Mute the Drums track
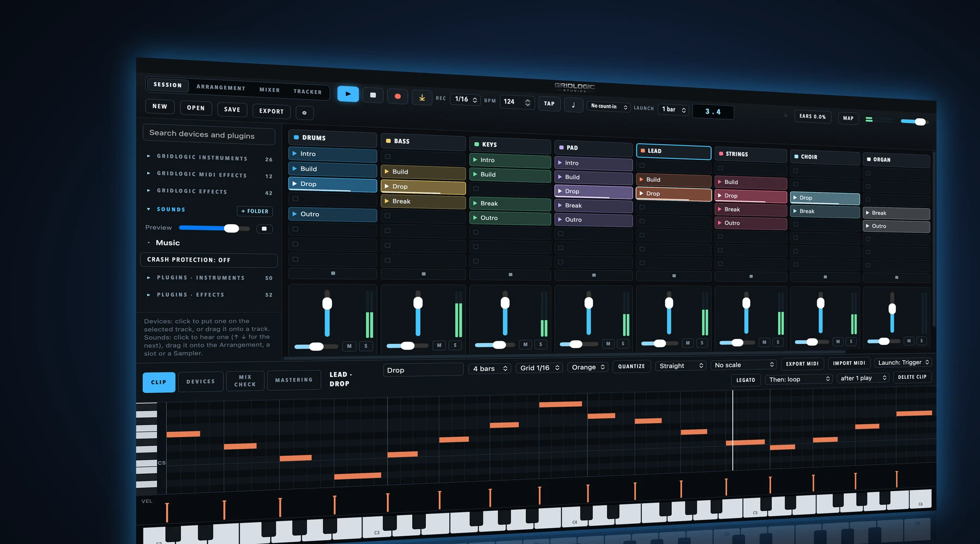Viewport: 980px width, 544px height. click(x=349, y=346)
